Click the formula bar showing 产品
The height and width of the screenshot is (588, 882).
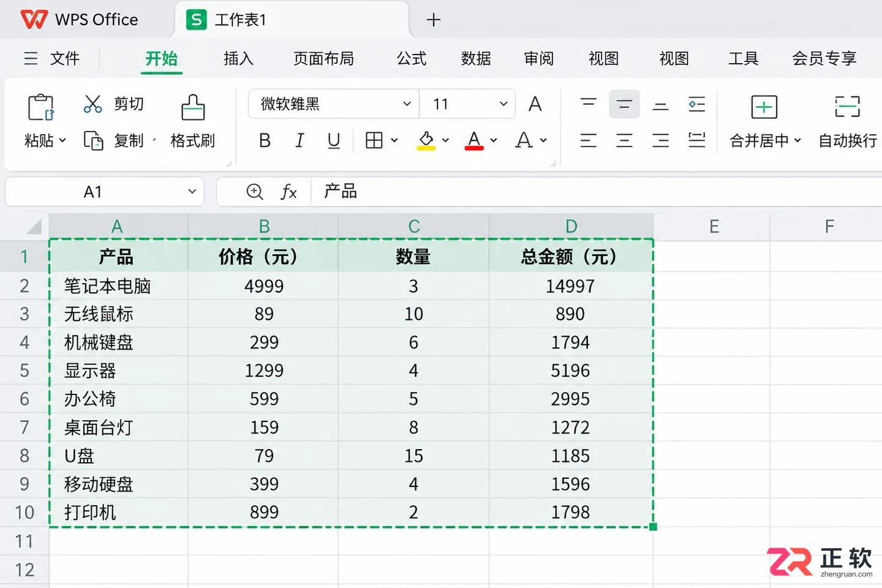(597, 192)
